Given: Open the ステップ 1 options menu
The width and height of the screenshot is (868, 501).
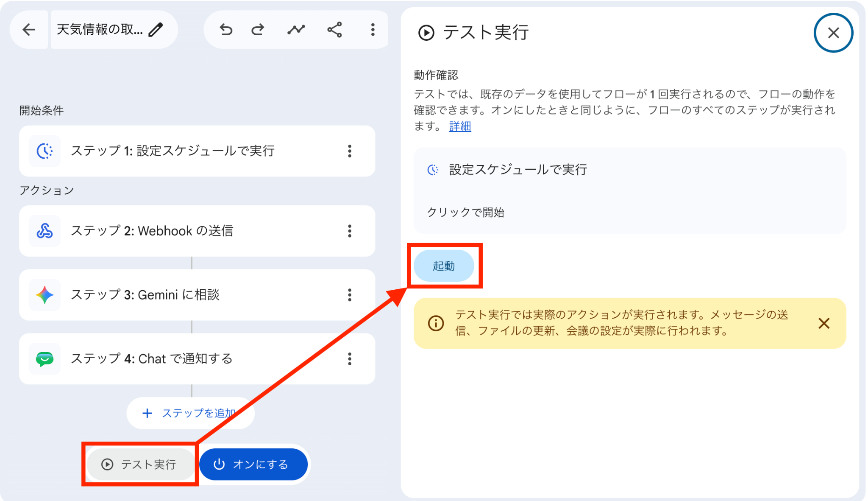Looking at the screenshot, I should tap(350, 151).
